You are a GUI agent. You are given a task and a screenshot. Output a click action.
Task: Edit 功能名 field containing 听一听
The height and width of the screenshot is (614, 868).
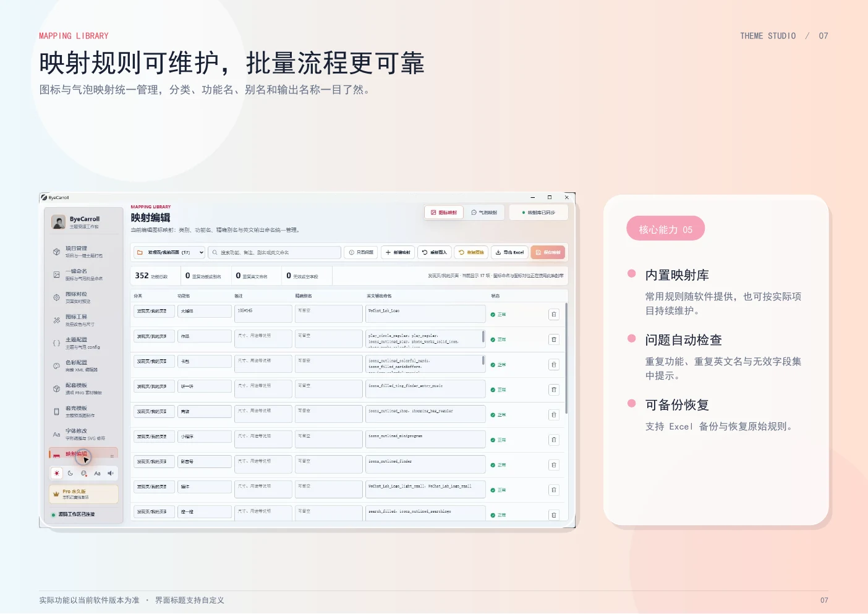pos(205,386)
